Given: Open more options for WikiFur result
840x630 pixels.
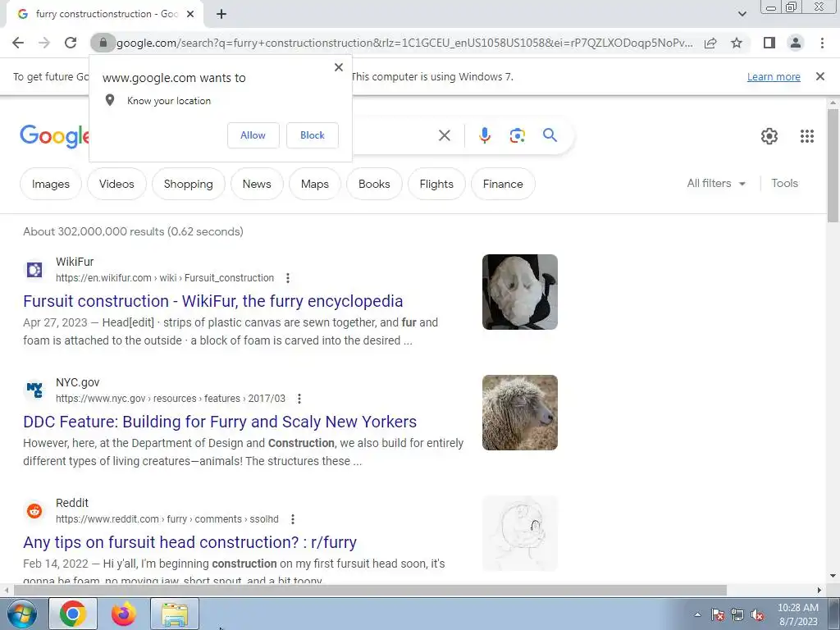Looking at the screenshot, I should [x=288, y=278].
